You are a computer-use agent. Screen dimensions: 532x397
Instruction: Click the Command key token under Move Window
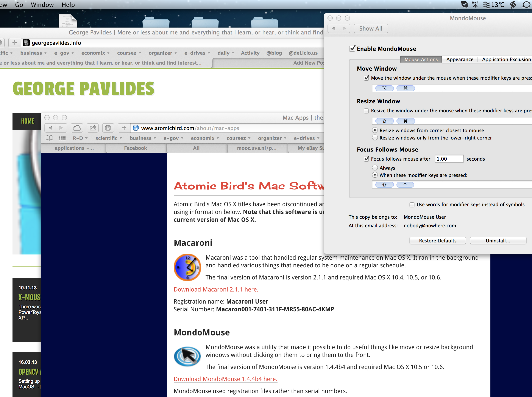tap(406, 88)
